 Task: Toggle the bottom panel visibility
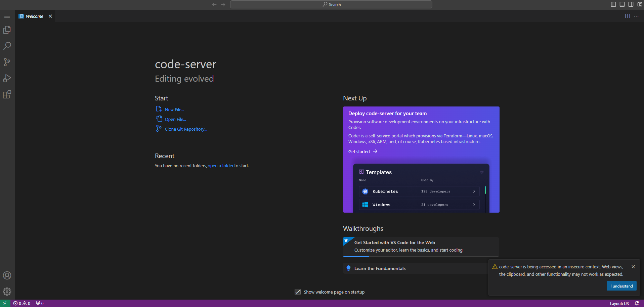coord(622,4)
